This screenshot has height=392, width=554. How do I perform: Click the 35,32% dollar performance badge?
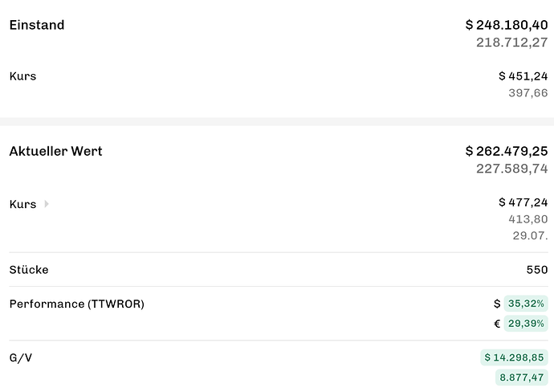click(526, 304)
